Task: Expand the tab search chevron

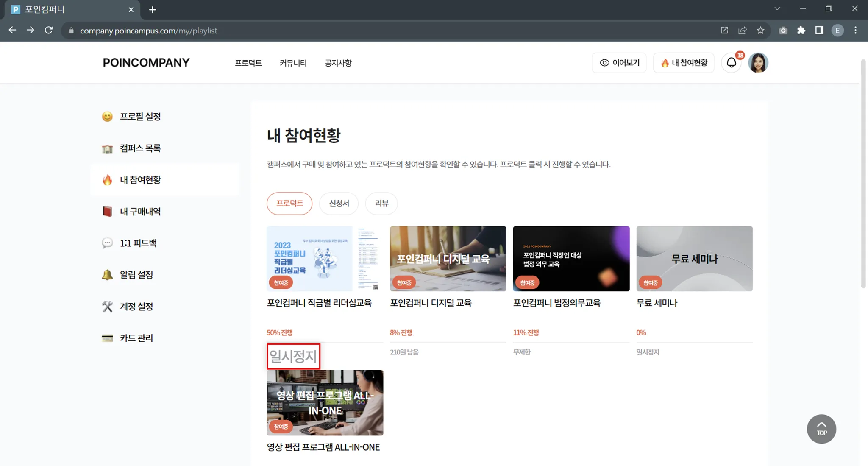Action: [777, 9]
